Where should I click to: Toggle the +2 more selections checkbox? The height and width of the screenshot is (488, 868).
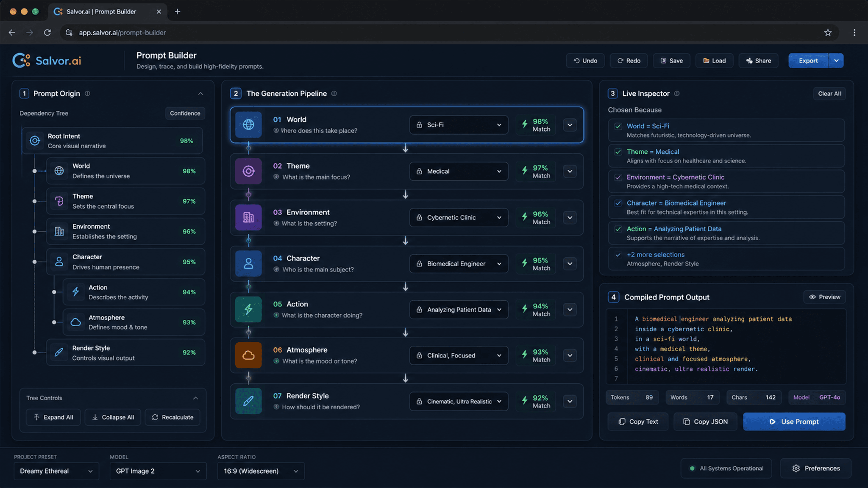pyautogui.click(x=618, y=255)
